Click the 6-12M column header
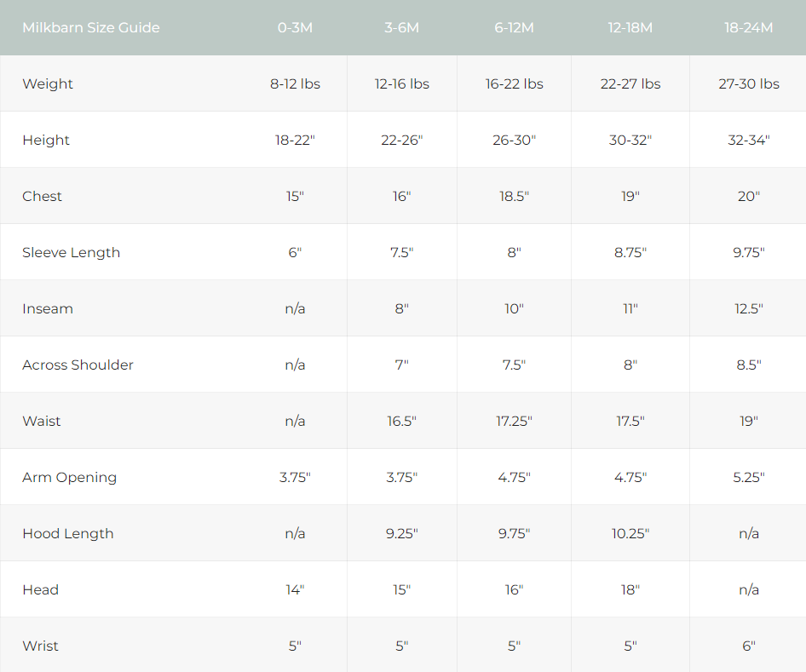Screen dimensions: 806x672 (514, 27)
